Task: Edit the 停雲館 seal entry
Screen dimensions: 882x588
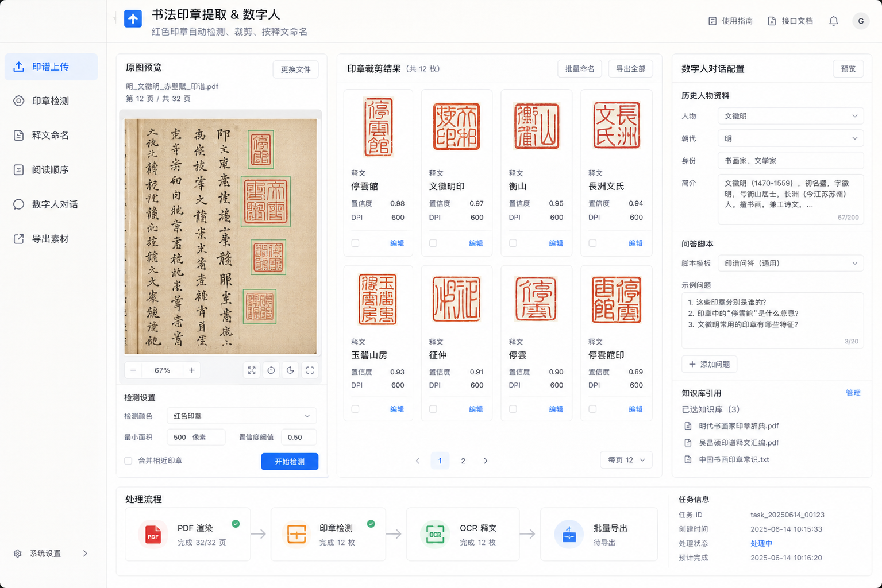Action: tap(397, 243)
